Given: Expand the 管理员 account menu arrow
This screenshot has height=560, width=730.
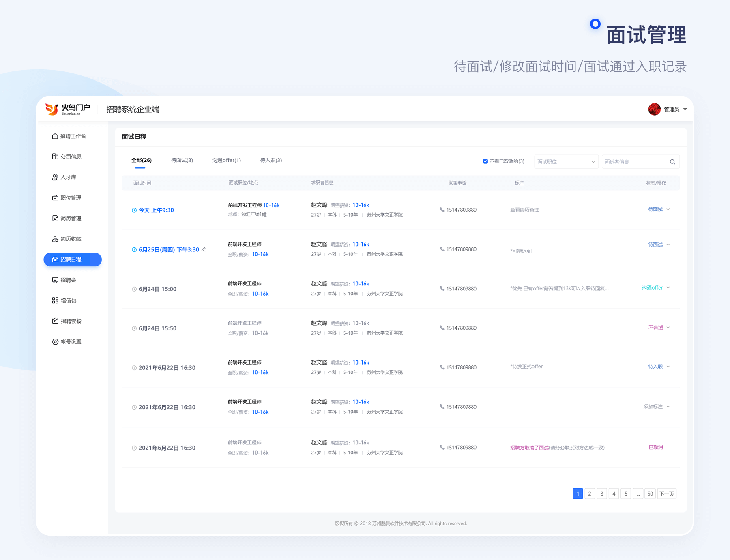Looking at the screenshot, I should (x=685, y=109).
